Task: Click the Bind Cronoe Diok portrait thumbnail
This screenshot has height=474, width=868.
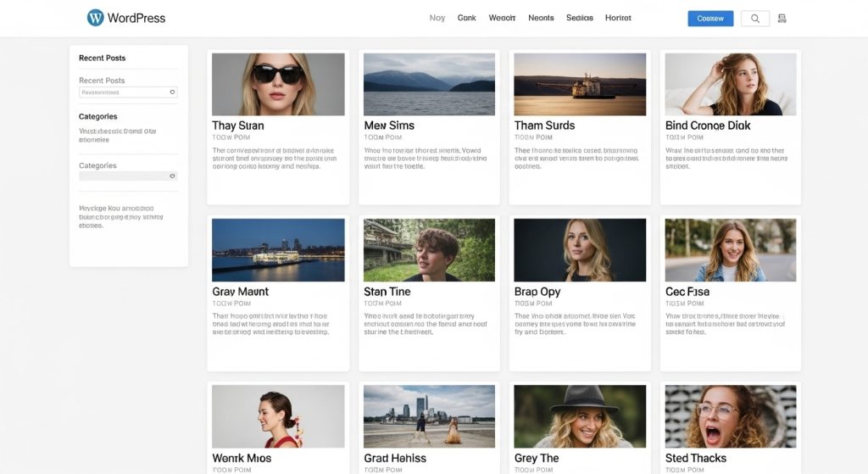Action: tap(731, 84)
